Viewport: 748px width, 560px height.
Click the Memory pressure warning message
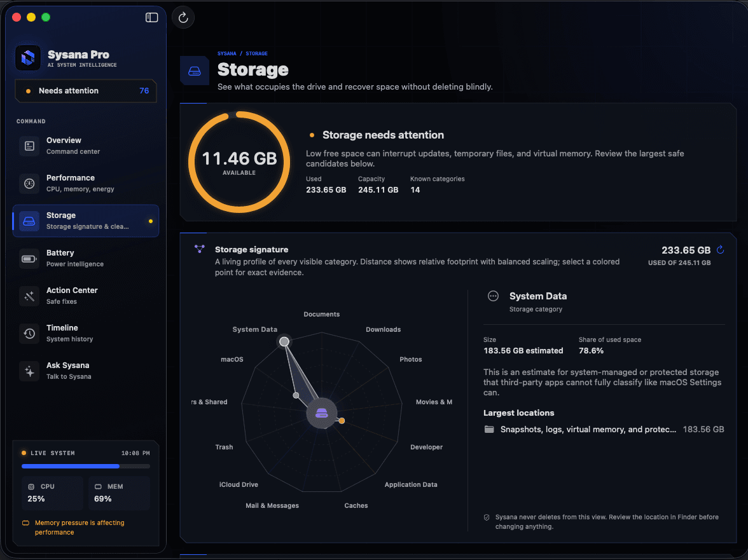79,528
